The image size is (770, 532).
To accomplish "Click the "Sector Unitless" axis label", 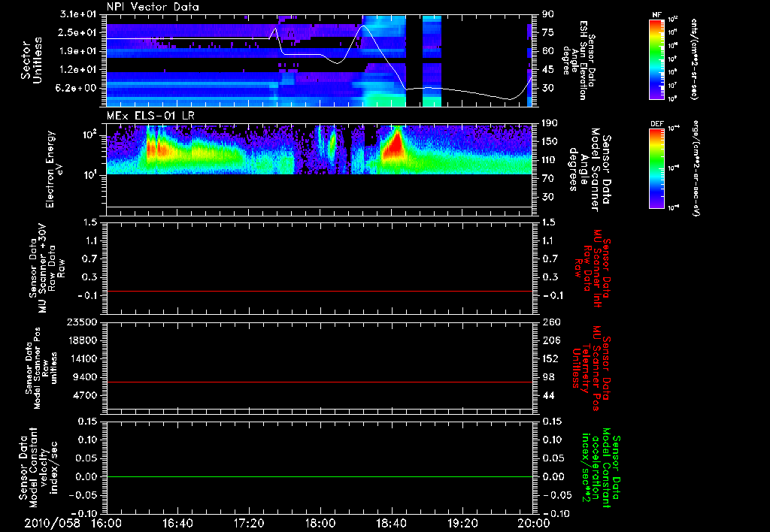I will (32, 60).
